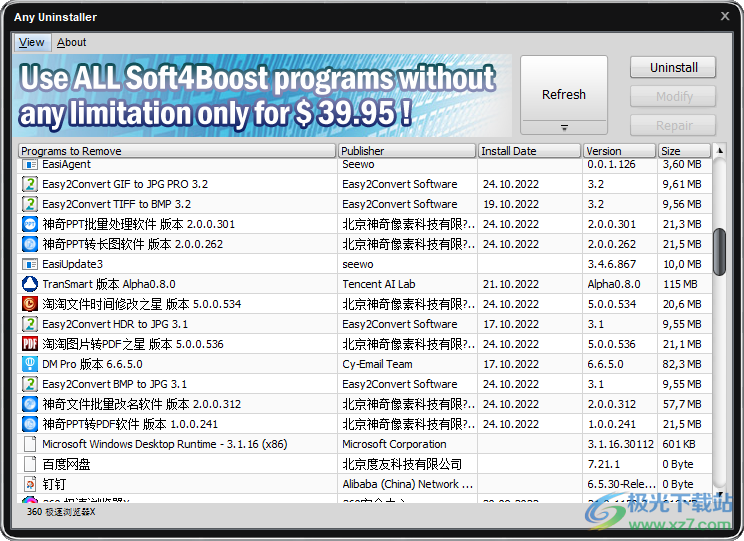Open the Soft4Boost promotion banner
The width and height of the screenshot is (744, 541).
[262, 96]
